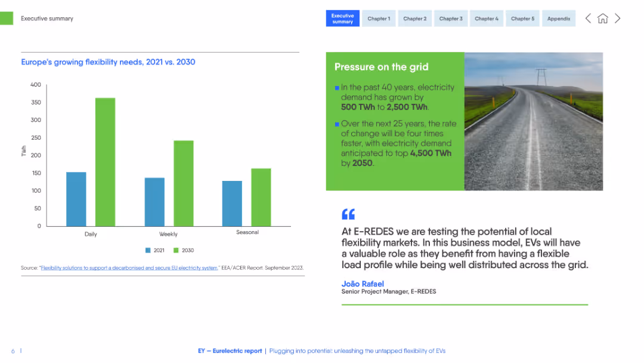
Task: Go to the previous page arrow
Action: (x=588, y=19)
